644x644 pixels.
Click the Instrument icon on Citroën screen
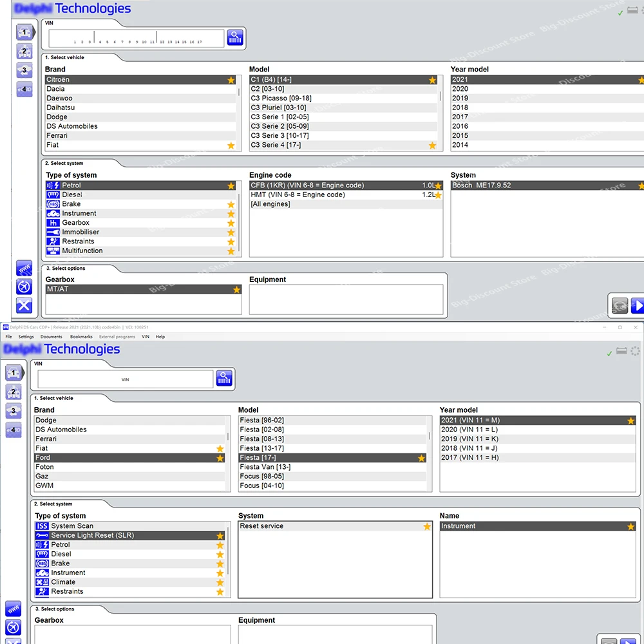(53, 214)
